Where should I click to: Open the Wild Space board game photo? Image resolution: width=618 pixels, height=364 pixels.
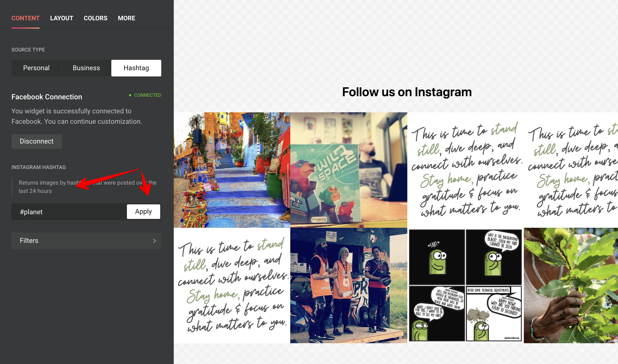coord(349,170)
